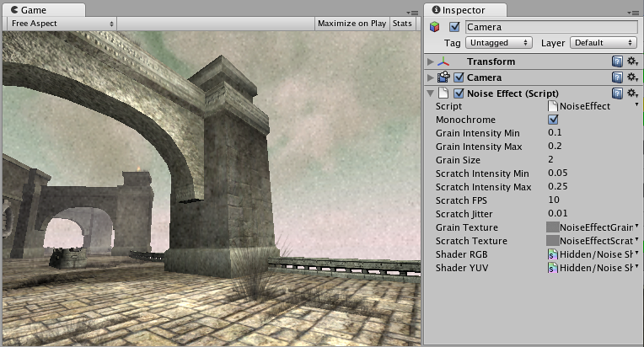
Task: Click the Grain Intensity Max value 0.2
Action: tap(555, 146)
